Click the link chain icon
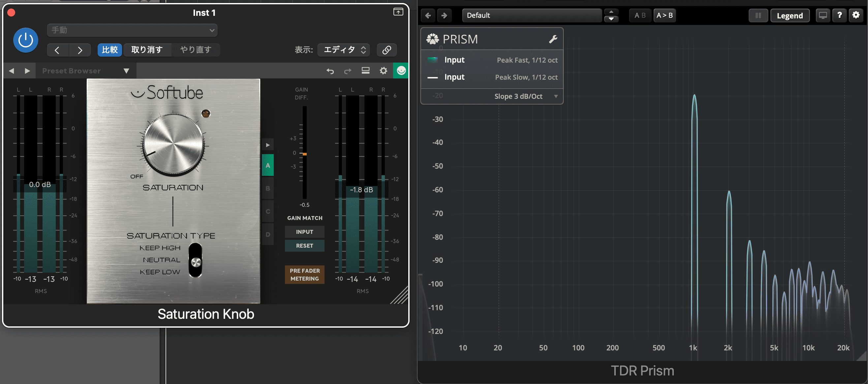Screen dimensions: 868x384 click(387, 50)
